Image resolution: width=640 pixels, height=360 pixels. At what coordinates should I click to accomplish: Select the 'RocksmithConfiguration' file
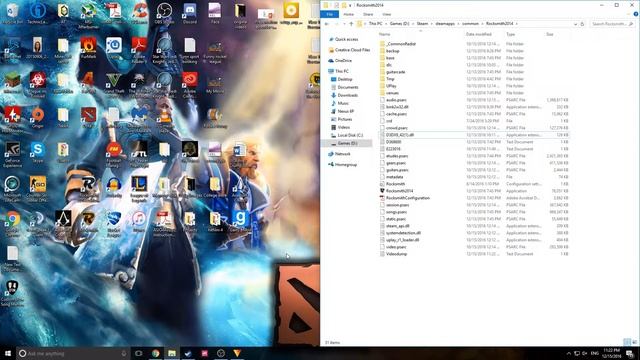[x=473, y=198]
